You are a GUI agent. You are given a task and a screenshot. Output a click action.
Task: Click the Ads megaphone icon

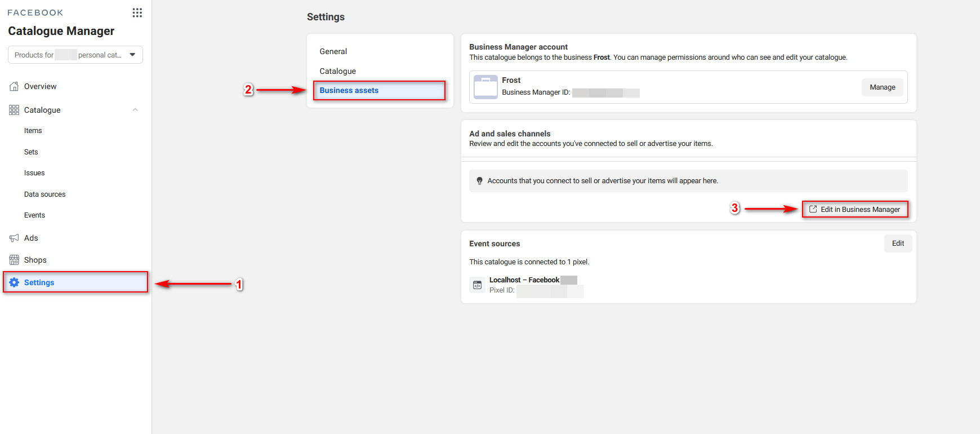(x=14, y=238)
